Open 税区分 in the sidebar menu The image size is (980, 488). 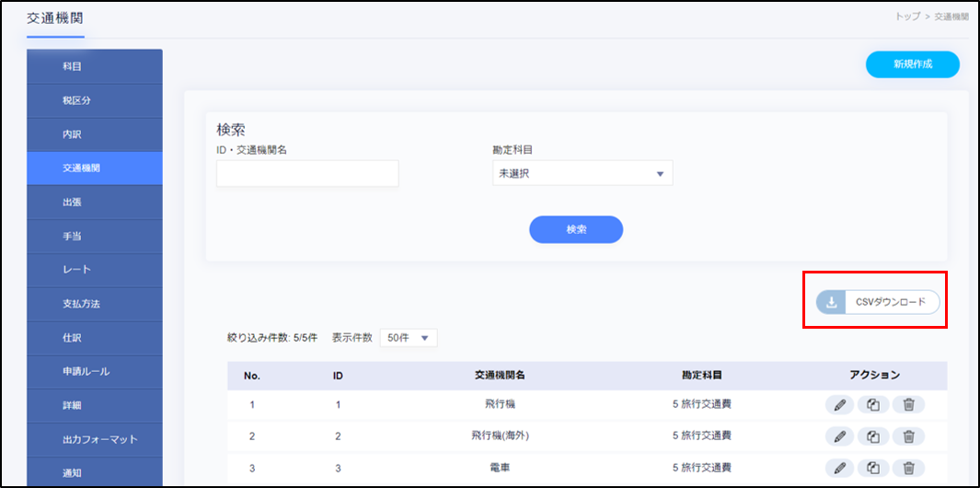point(95,100)
